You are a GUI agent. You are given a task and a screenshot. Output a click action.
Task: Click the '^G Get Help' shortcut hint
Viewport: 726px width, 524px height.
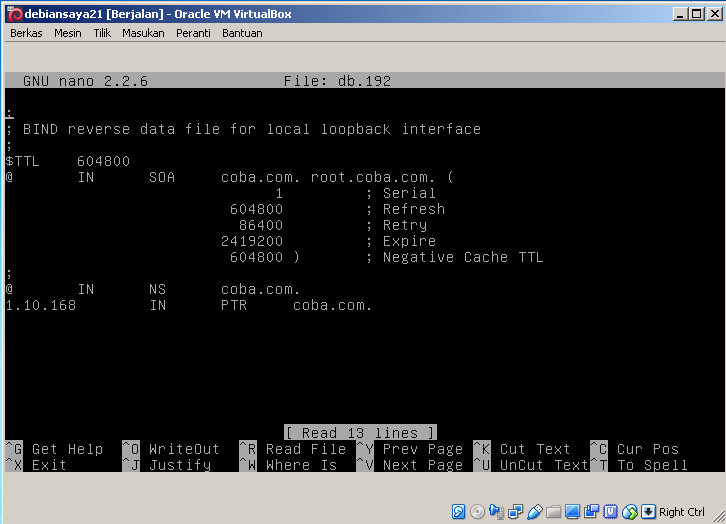(x=55, y=449)
